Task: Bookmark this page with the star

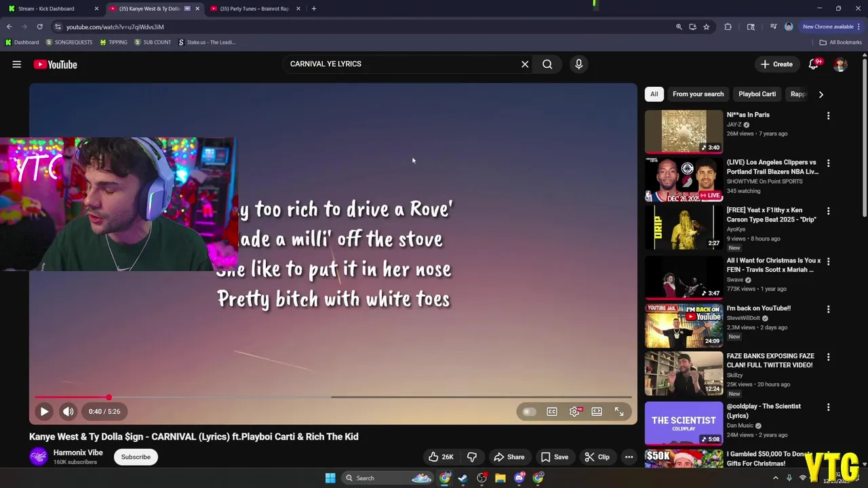Action: tap(706, 26)
